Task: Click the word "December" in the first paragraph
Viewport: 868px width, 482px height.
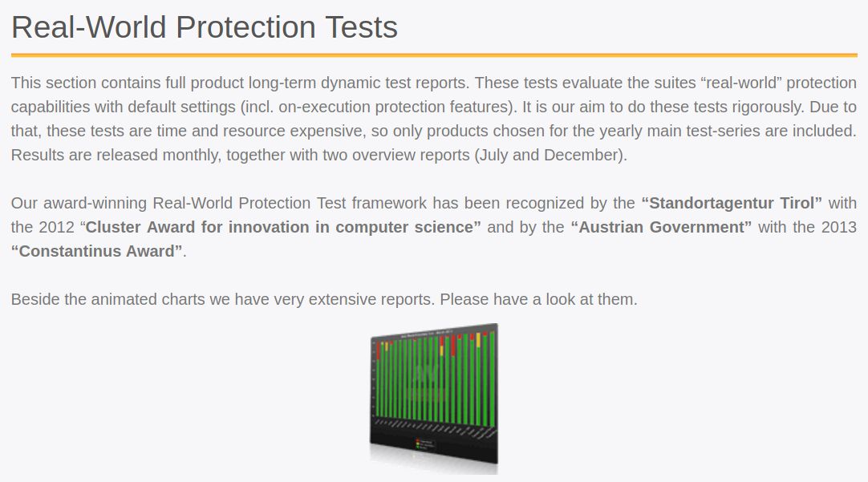Action: (582, 155)
